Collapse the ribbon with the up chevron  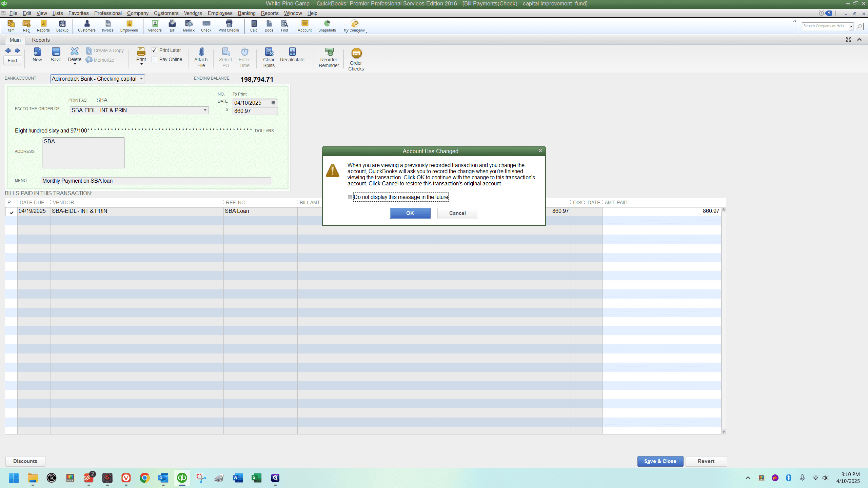(x=860, y=40)
